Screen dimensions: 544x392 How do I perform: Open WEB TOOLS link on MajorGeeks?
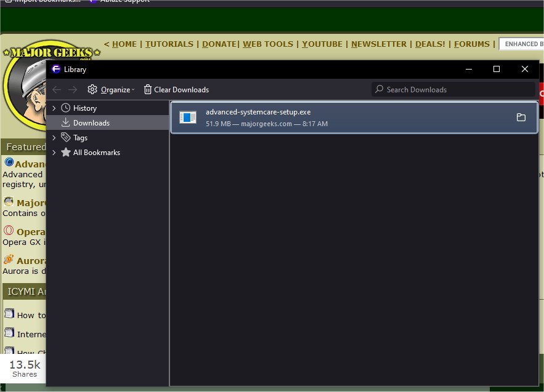[x=268, y=44]
